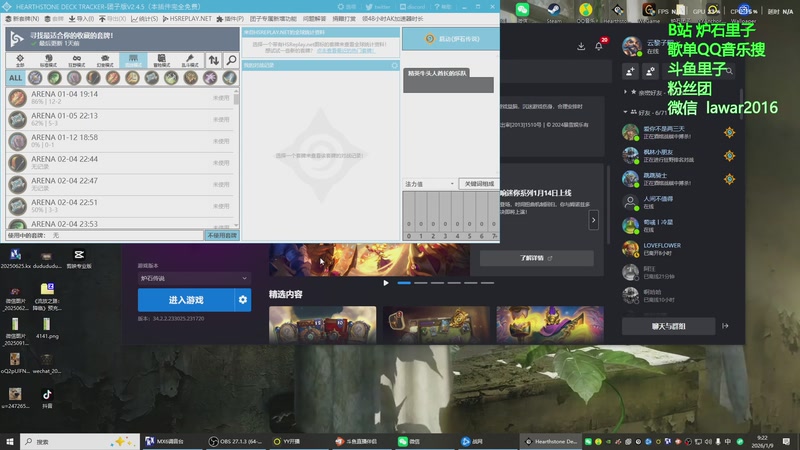The image size is (800, 450).
Task: Select deck ARENA 01-12 18:58
Action: [119, 141]
